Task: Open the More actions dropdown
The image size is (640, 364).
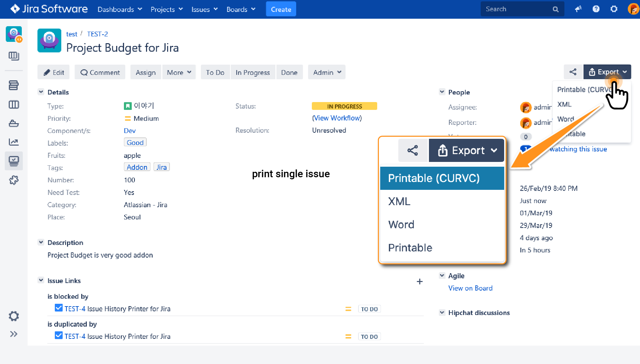Action: tap(179, 72)
